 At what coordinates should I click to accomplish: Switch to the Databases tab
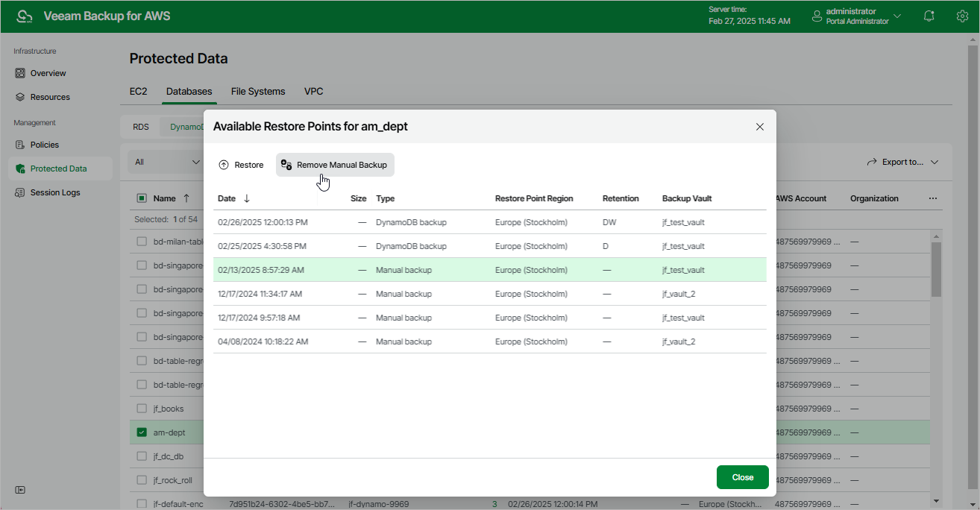[x=189, y=91]
